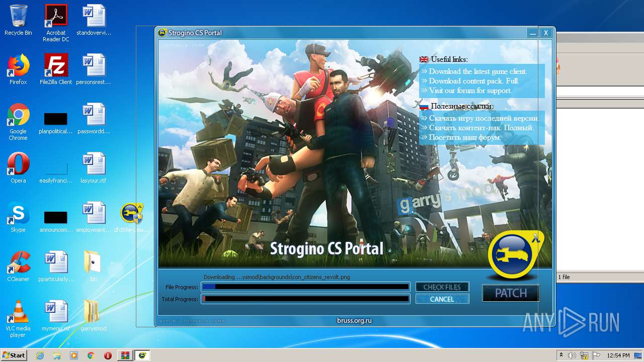Select the pparticularly... Word document

[x=56, y=266]
